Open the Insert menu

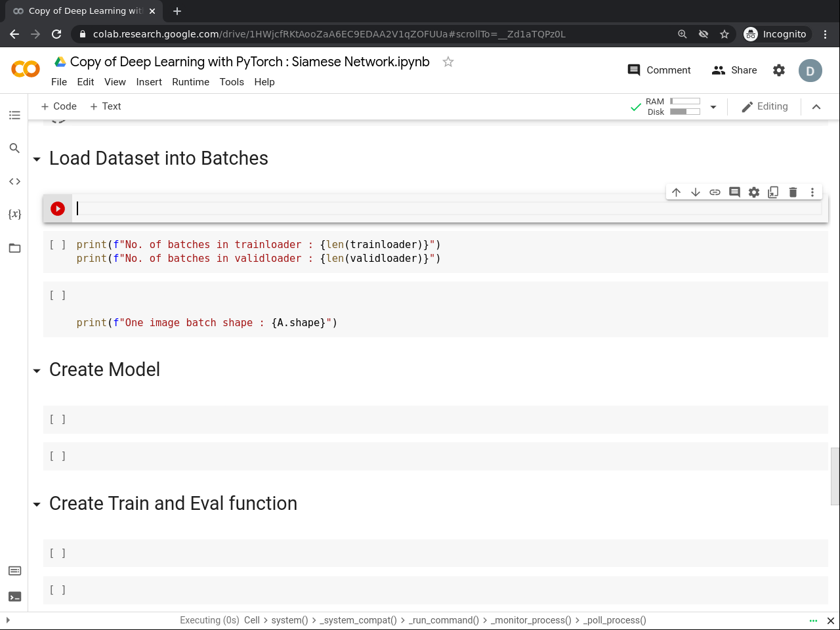point(149,82)
